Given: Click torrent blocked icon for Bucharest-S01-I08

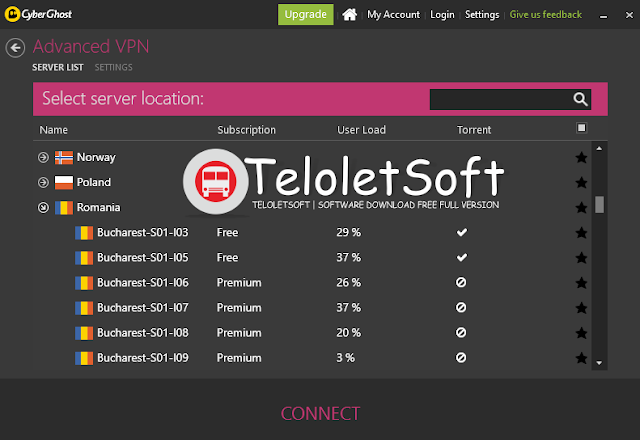Looking at the screenshot, I should pos(461,333).
